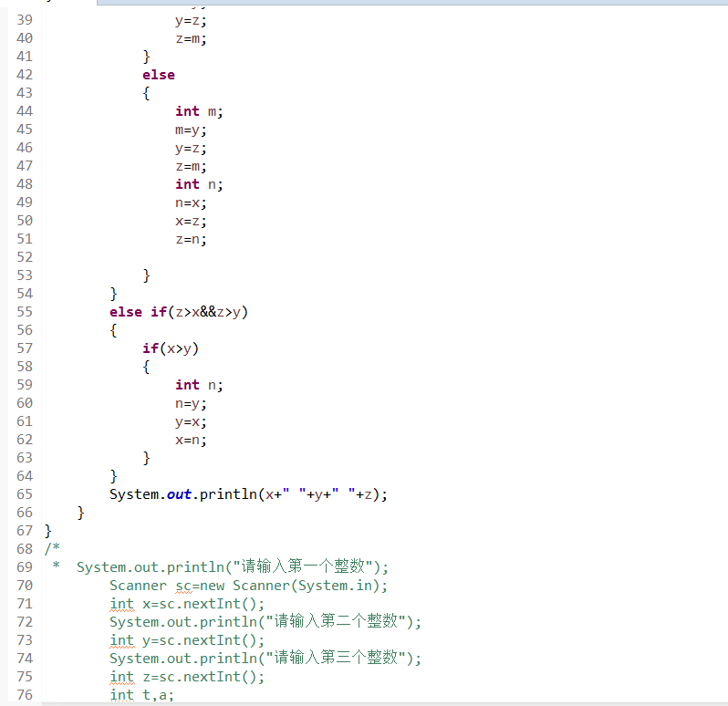728x706 pixels.
Task: Click the 'n=y;' statement
Action: point(191,403)
